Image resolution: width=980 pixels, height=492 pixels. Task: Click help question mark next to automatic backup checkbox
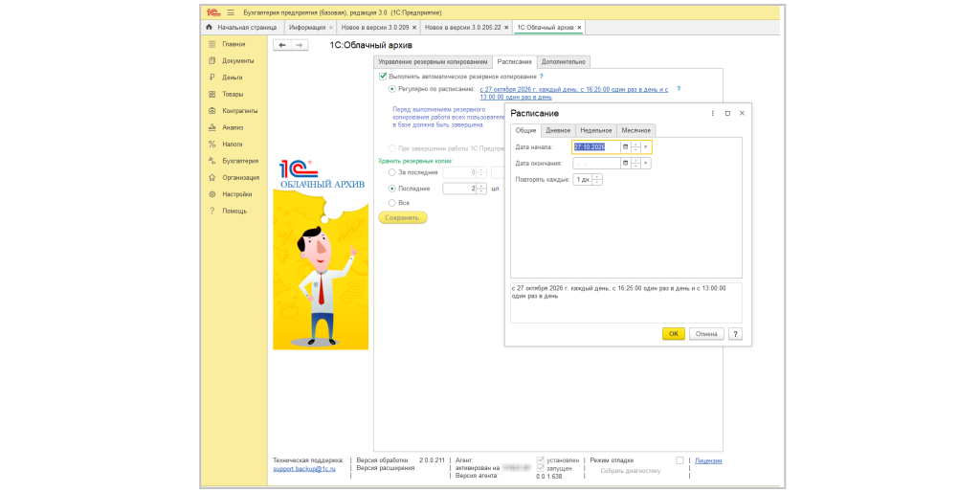coord(542,77)
